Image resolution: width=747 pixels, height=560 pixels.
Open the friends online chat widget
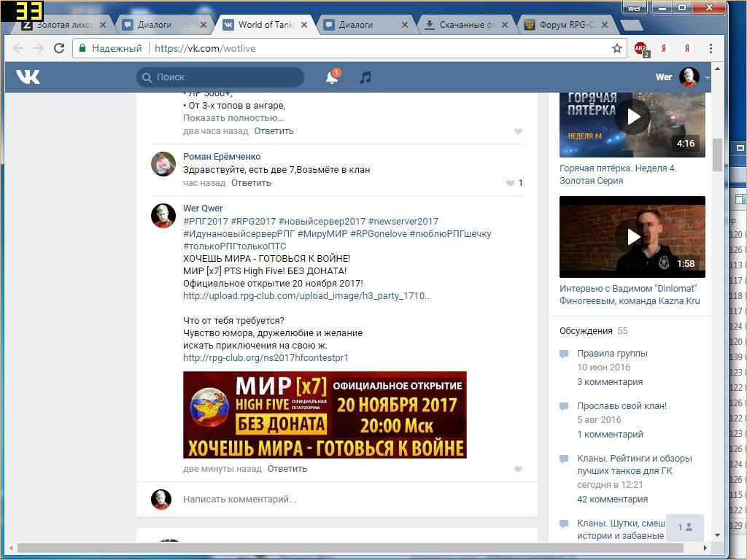685,526
